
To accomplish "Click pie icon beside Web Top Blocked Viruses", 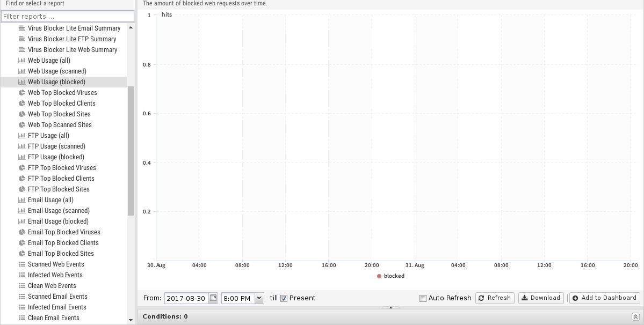I will 22,93.
